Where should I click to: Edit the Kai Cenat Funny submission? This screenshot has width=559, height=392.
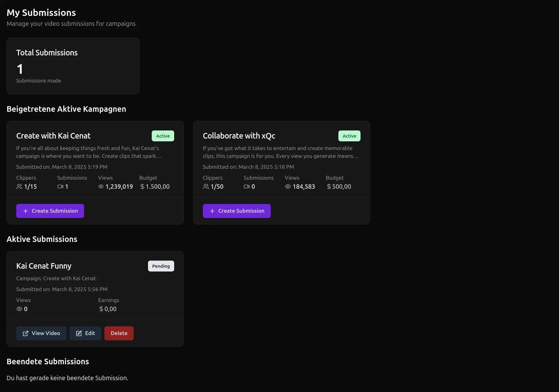(85, 333)
